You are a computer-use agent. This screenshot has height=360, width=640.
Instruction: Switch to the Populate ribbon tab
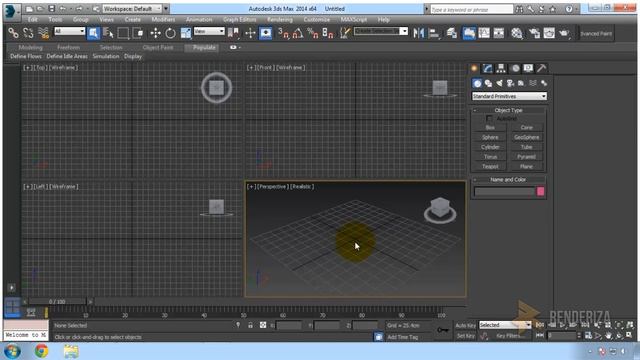[x=204, y=47]
